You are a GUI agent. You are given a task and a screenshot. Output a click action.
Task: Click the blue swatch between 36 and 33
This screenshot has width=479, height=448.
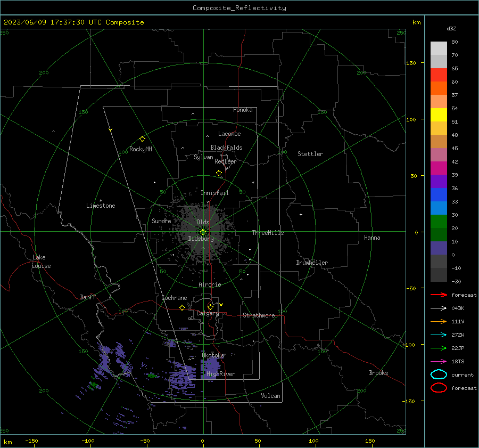tap(439, 195)
